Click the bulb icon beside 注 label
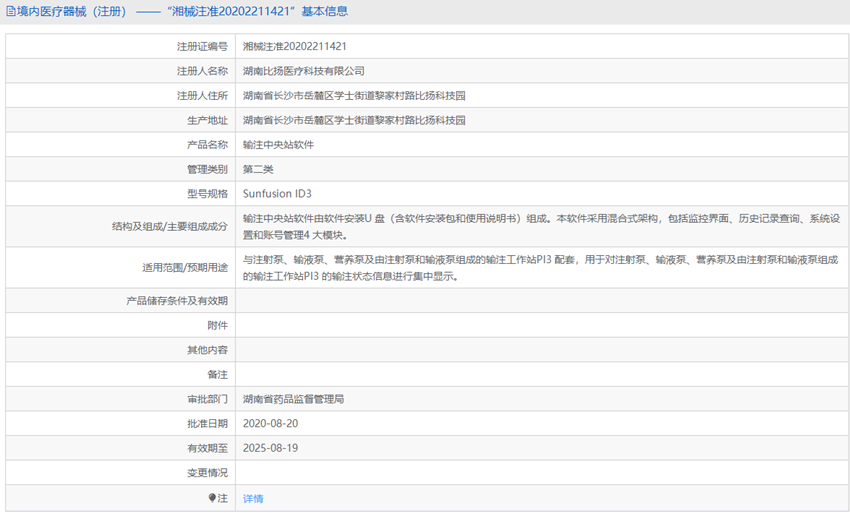 (x=212, y=498)
